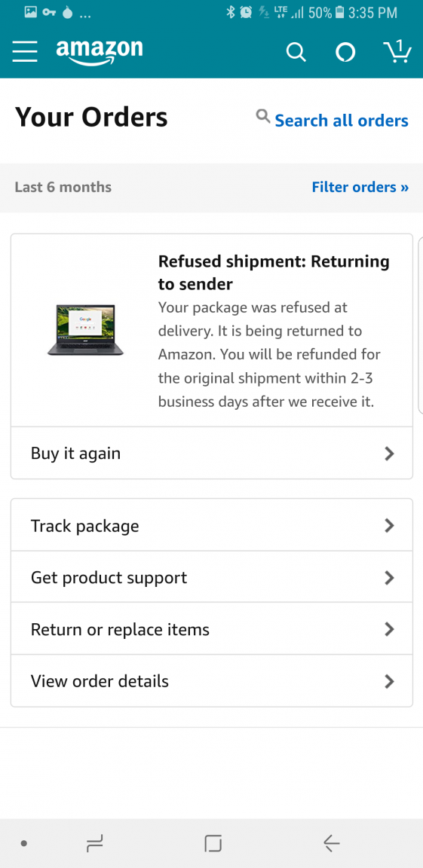Viewport: 423px width, 868px height.
Task: Tap the Chromebook laptop product thumbnail
Action: (85, 329)
